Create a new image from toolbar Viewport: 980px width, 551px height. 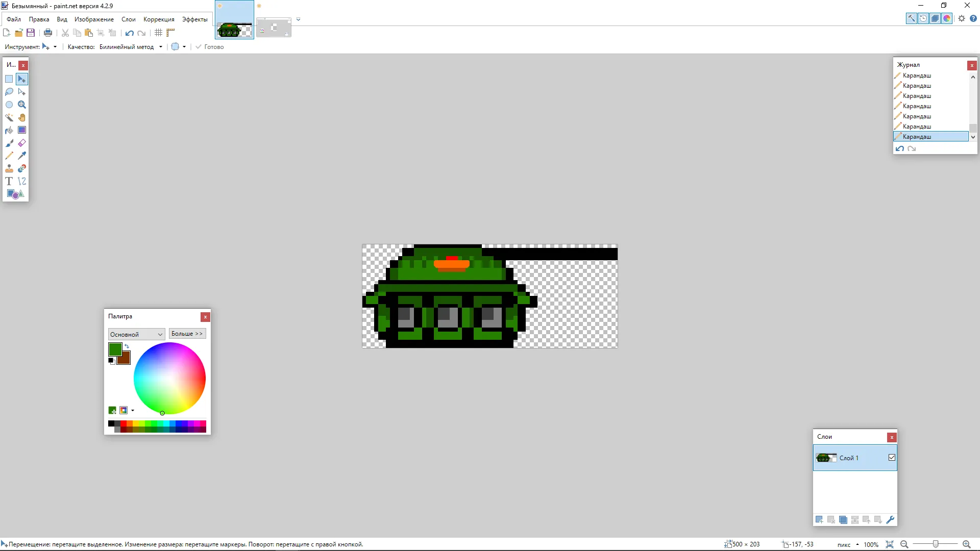7,33
